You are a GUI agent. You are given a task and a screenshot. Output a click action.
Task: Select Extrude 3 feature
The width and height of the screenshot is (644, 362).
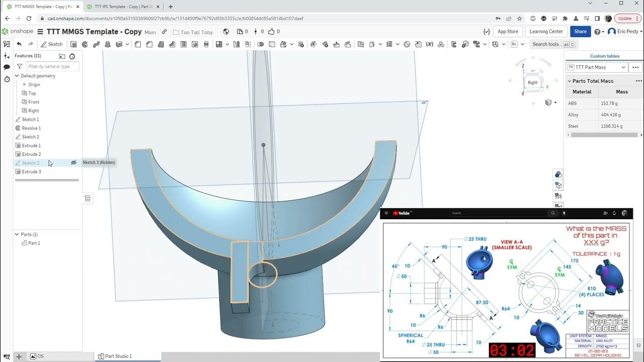pos(31,171)
